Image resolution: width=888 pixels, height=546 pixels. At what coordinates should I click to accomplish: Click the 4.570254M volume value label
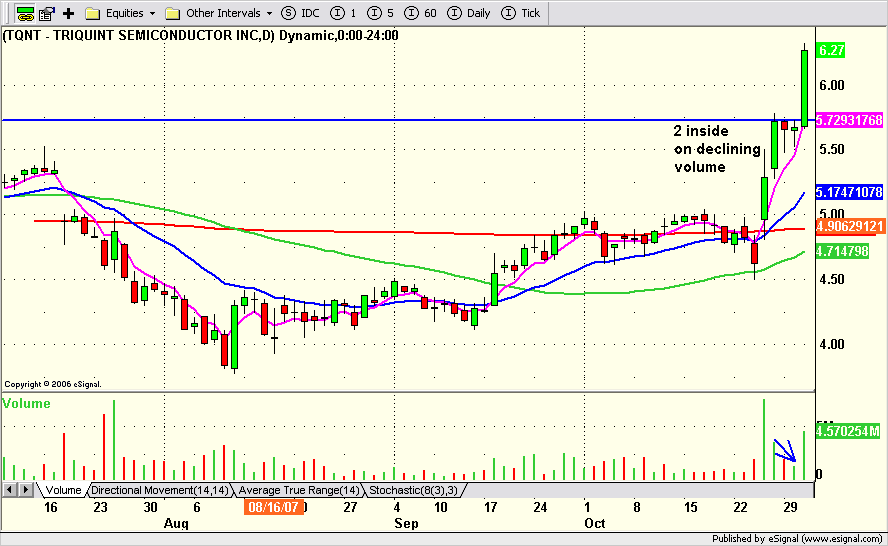(x=848, y=432)
